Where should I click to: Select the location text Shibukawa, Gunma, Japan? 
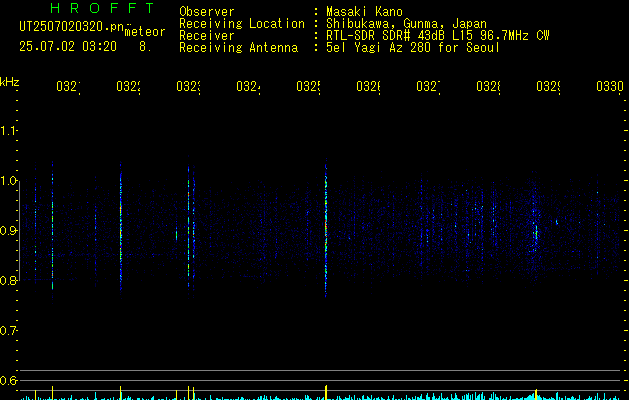pos(406,24)
